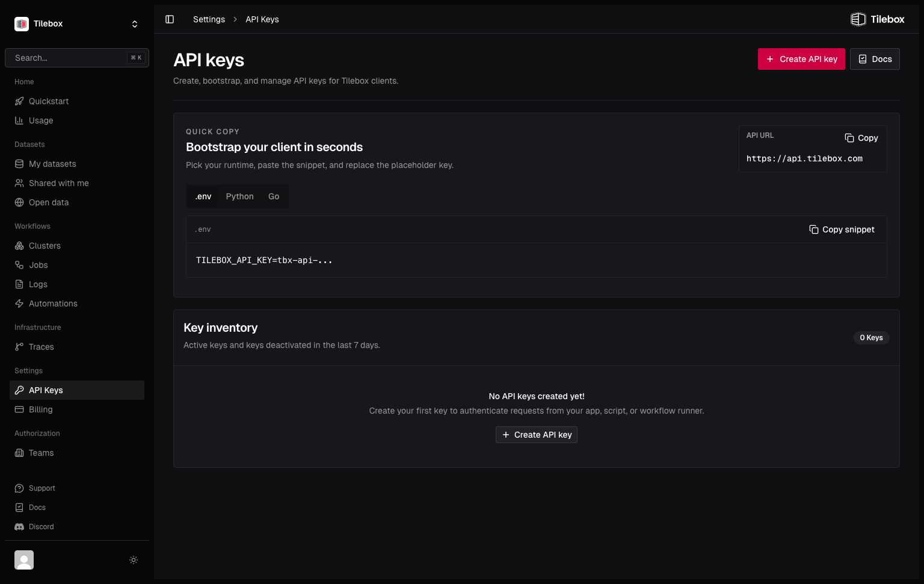The height and width of the screenshot is (584, 924).
Task: Click the API Keys breadcrumb
Action: point(262,19)
